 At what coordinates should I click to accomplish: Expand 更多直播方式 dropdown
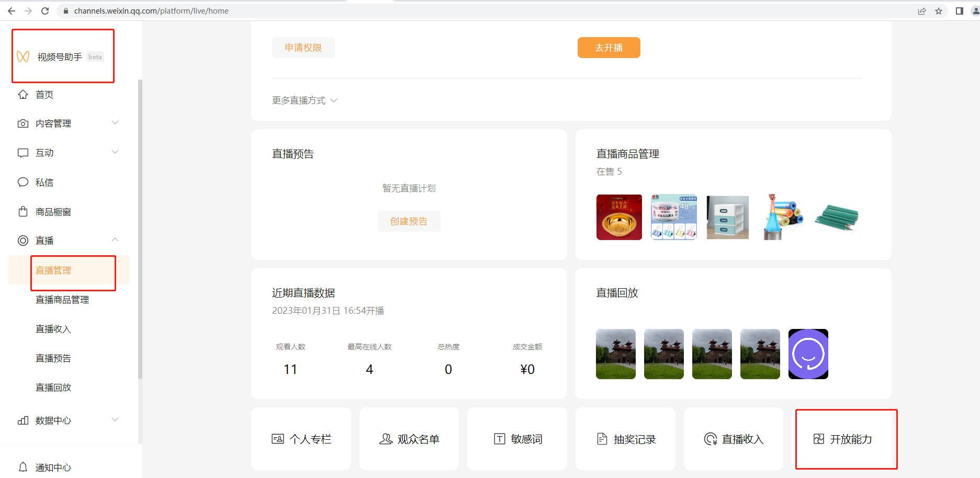point(305,100)
